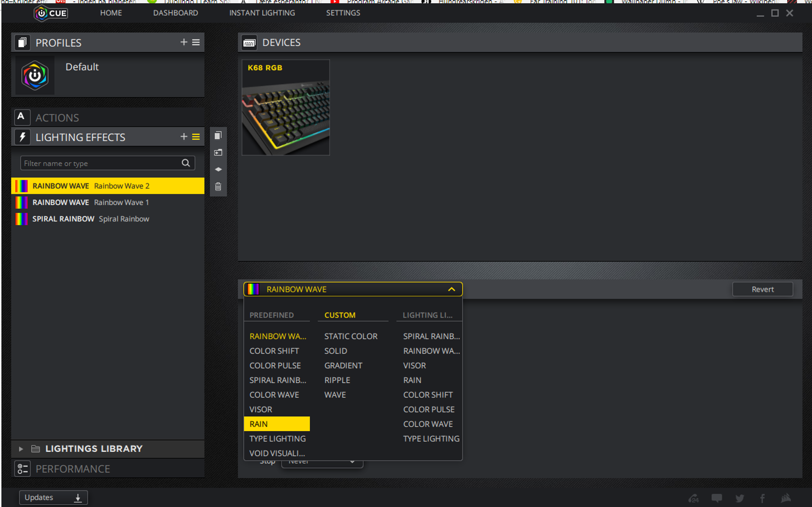Image resolution: width=812 pixels, height=507 pixels.
Task: Click rainbow swatch beside Rainbow Wave 1
Action: tap(21, 202)
